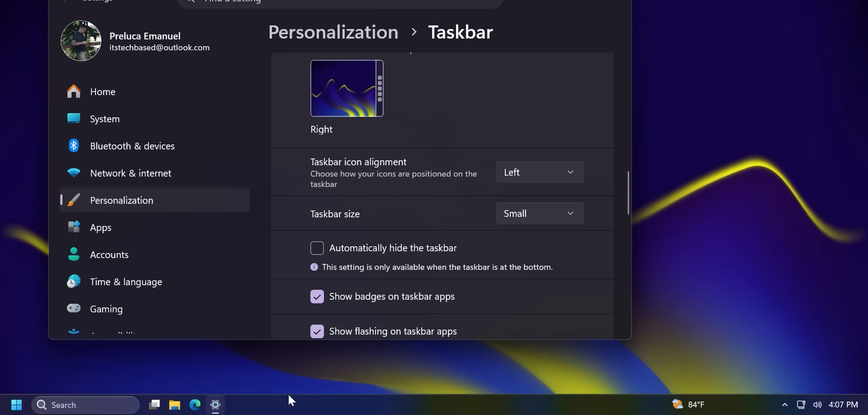Image resolution: width=868 pixels, height=415 pixels.
Task: Uncheck Show badges on taskbar apps
Action: pos(317,297)
